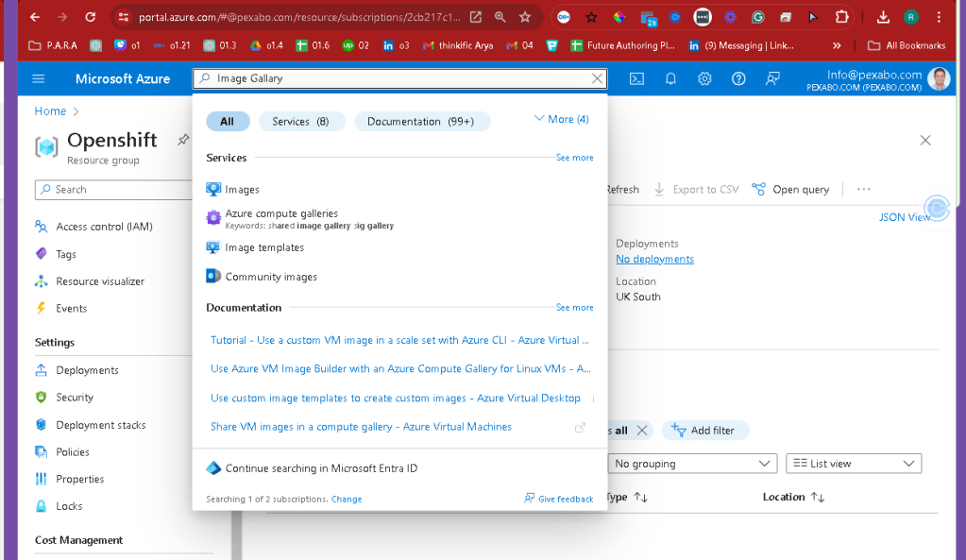Bookmark this page with the star
Viewport: 966px width, 560px height.
pyautogui.click(x=525, y=17)
